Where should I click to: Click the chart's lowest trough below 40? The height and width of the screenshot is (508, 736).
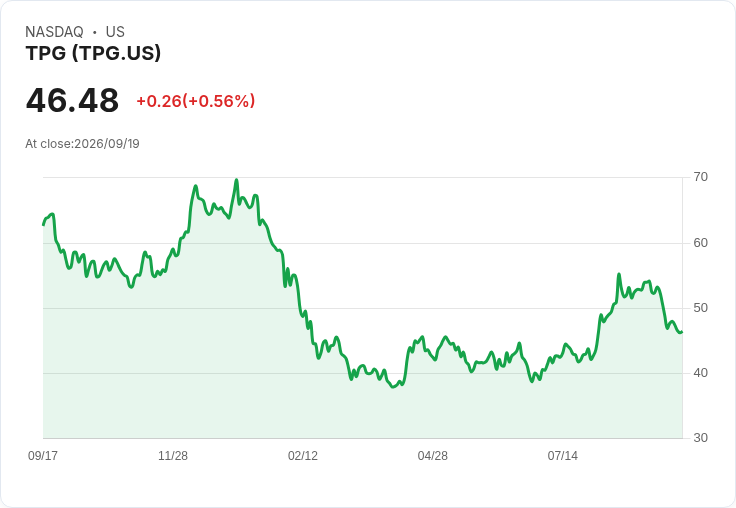393,387
